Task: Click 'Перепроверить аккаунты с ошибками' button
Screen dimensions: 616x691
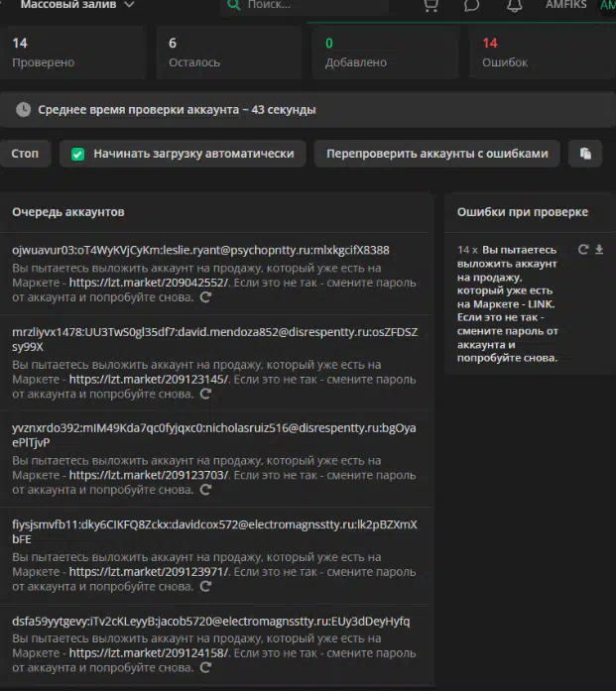Action: (436, 154)
